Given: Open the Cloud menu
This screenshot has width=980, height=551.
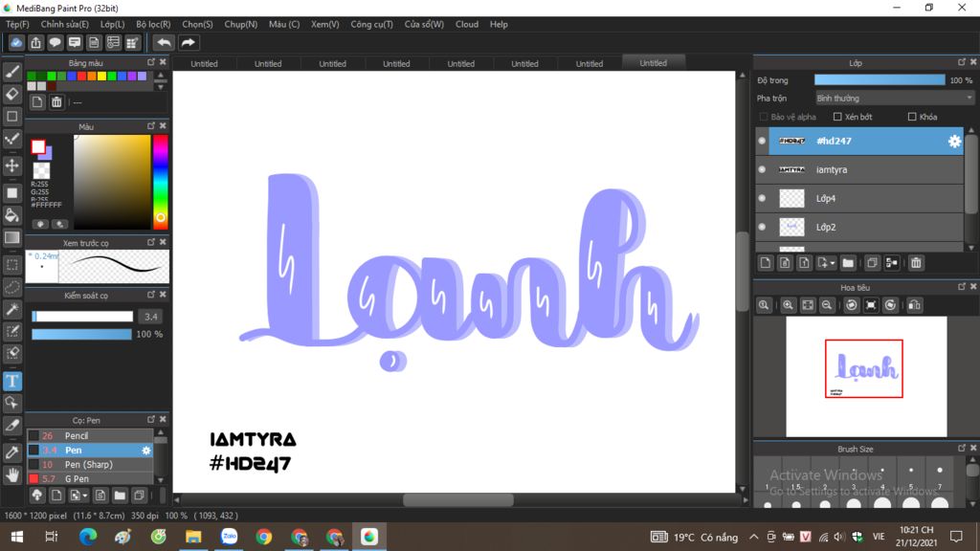Looking at the screenshot, I should click(467, 24).
